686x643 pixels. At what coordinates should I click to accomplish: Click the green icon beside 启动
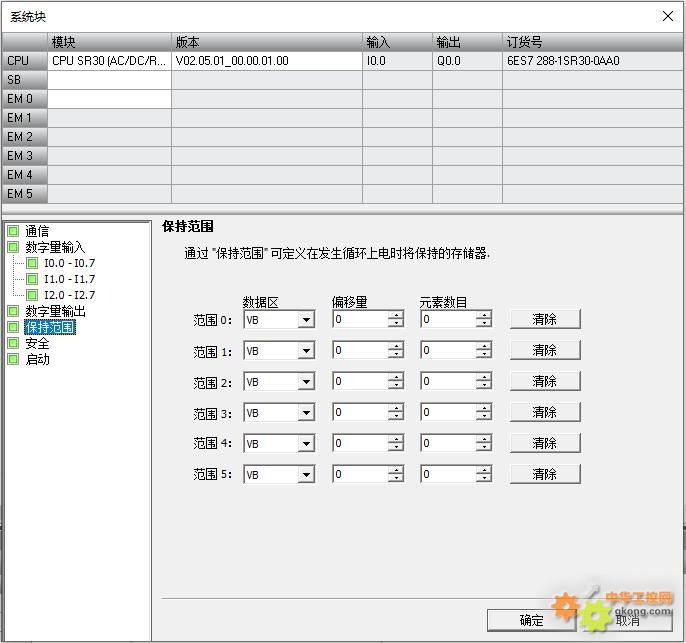tap(13, 359)
